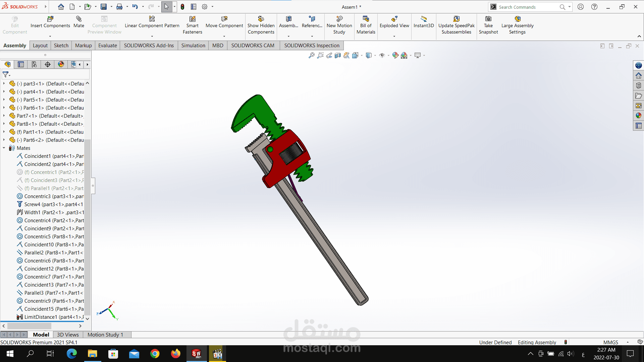Image resolution: width=644 pixels, height=362 pixels.
Task: Click the Print icon
Action: click(x=119, y=7)
